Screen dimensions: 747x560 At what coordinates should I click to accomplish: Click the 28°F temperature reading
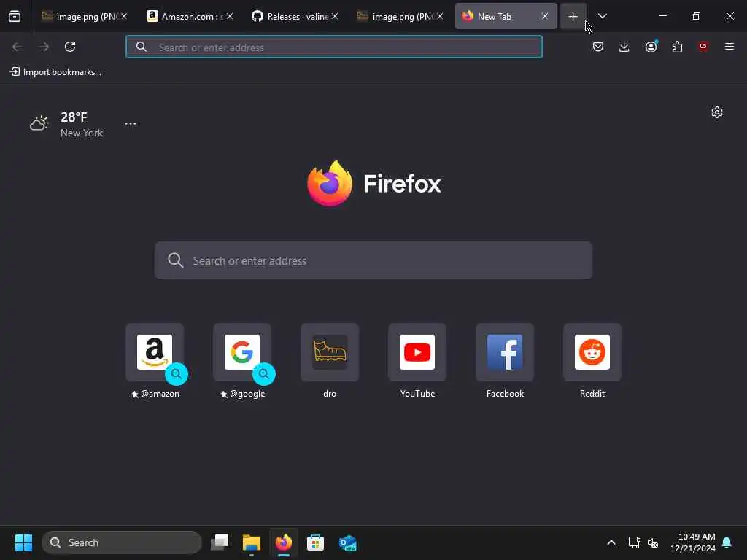[74, 117]
